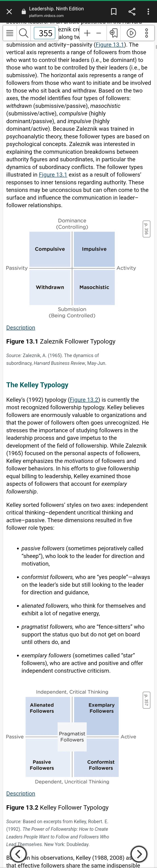The image size is (157, 868).
Task: Start read aloud with the play icon
Action: coord(131,33)
